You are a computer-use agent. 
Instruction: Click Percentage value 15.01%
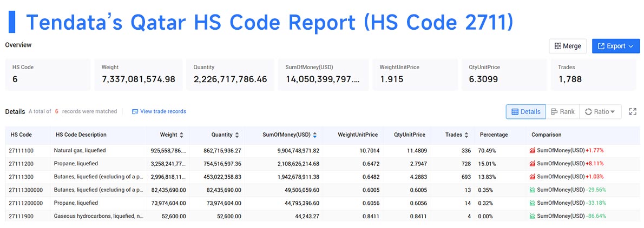click(x=487, y=164)
